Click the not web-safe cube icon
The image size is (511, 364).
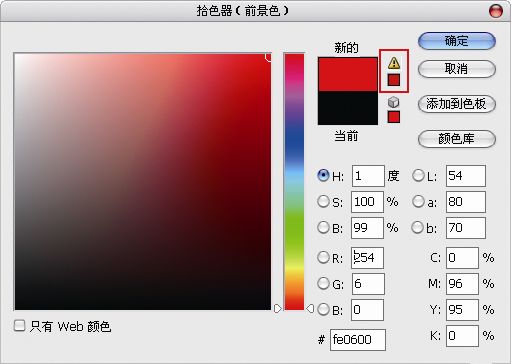pos(394,102)
